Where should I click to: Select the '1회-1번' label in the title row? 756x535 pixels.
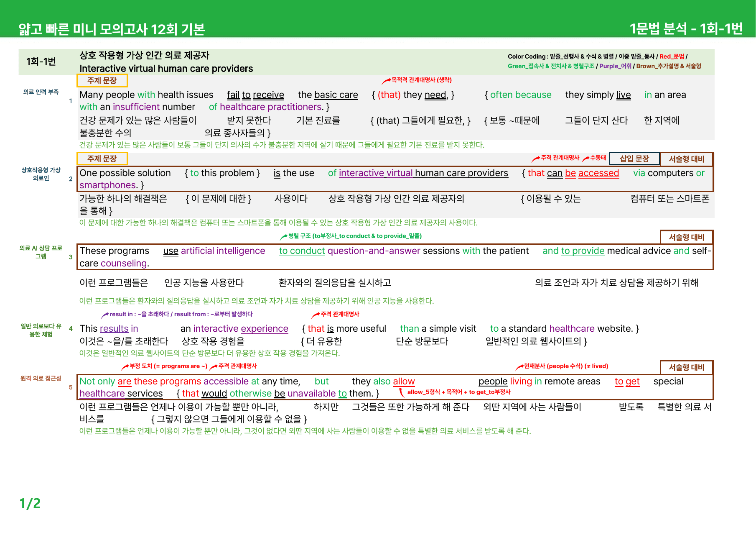tap(41, 61)
